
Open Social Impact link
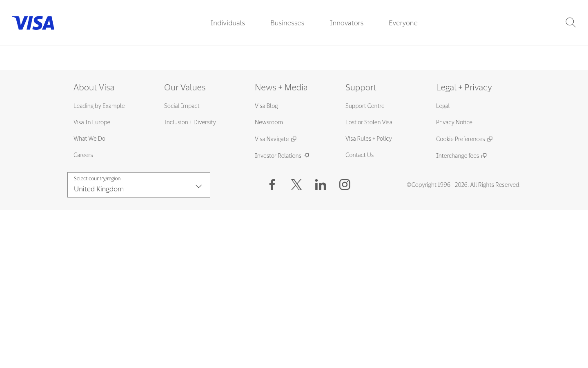point(182,106)
